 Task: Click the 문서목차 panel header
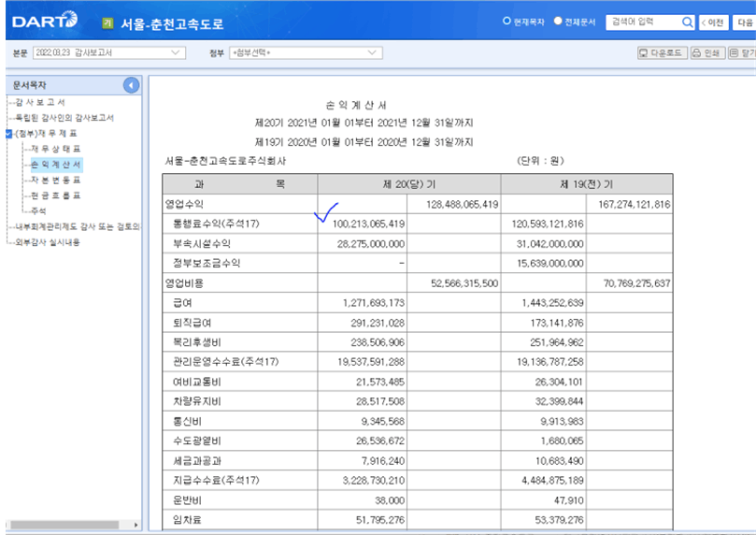point(29,85)
